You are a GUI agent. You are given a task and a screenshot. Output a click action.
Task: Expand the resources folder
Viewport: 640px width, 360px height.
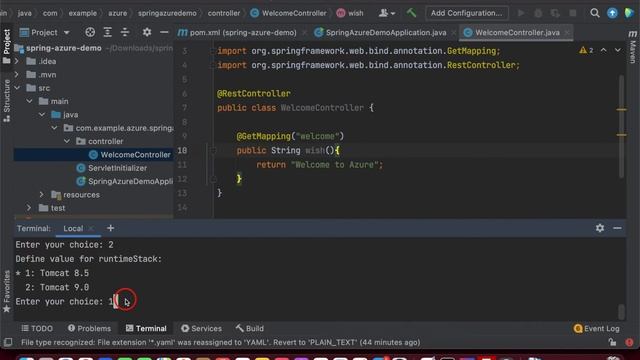pos(42,195)
